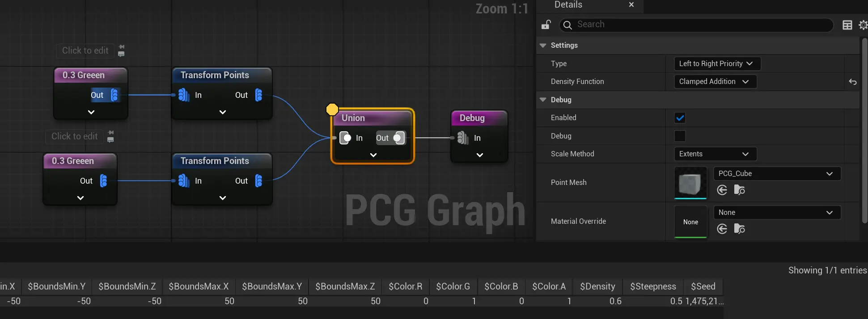
Task: Browse to Material Override asset
Action: (739, 229)
